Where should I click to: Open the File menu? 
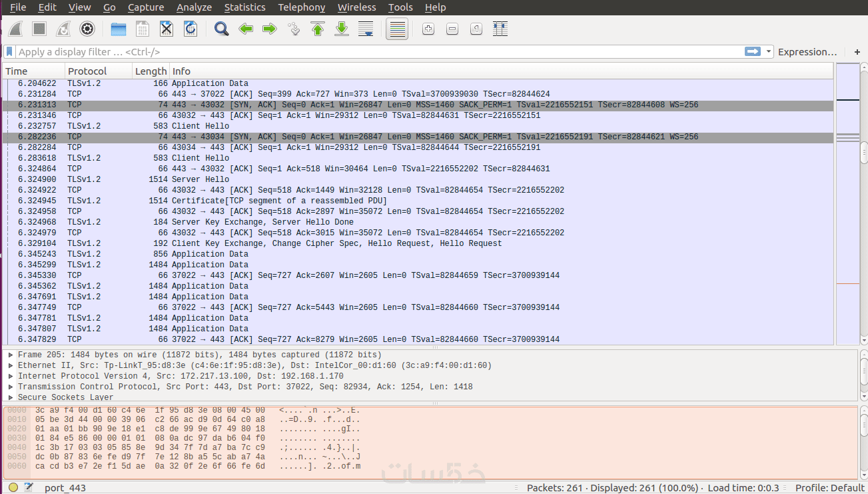(x=18, y=7)
